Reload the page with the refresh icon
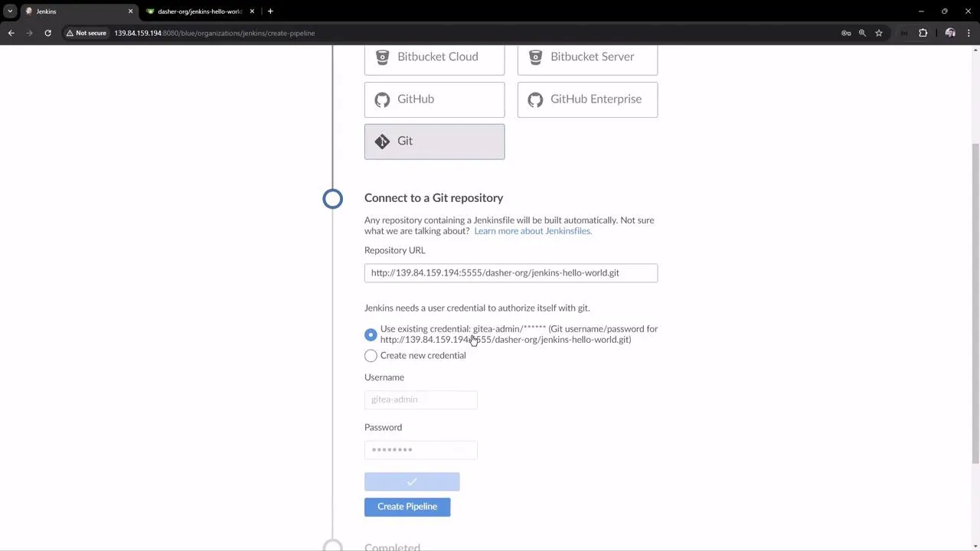 point(47,33)
